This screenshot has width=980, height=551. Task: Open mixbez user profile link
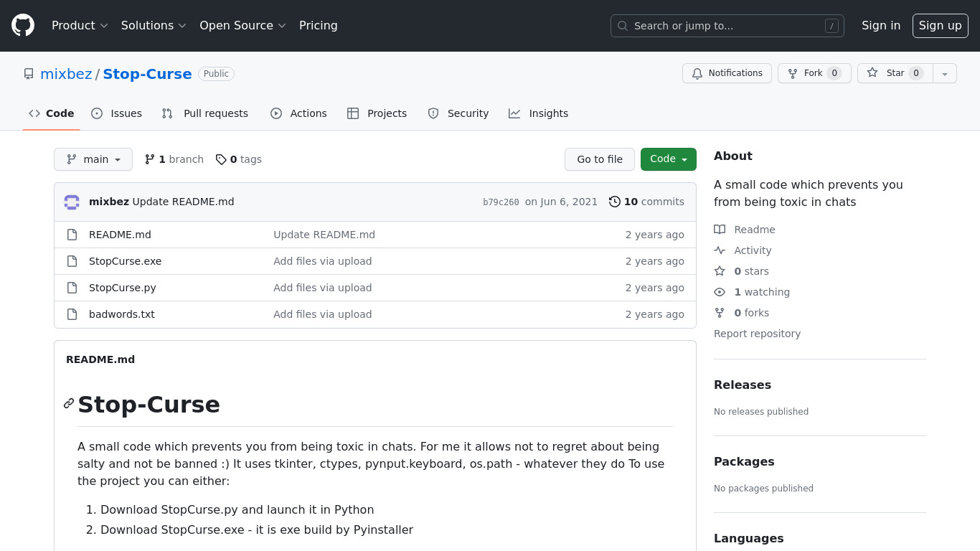coord(66,74)
